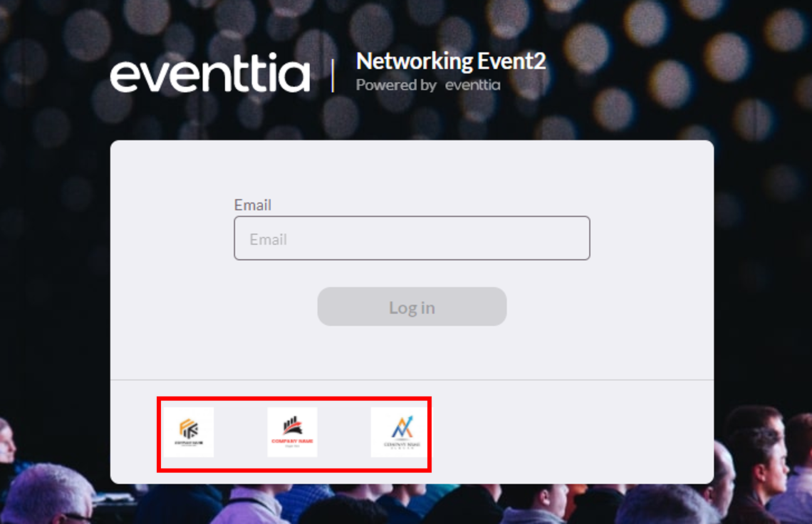The height and width of the screenshot is (524, 812).
Task: Open the blue arrow sponsor logo
Action: (399, 432)
